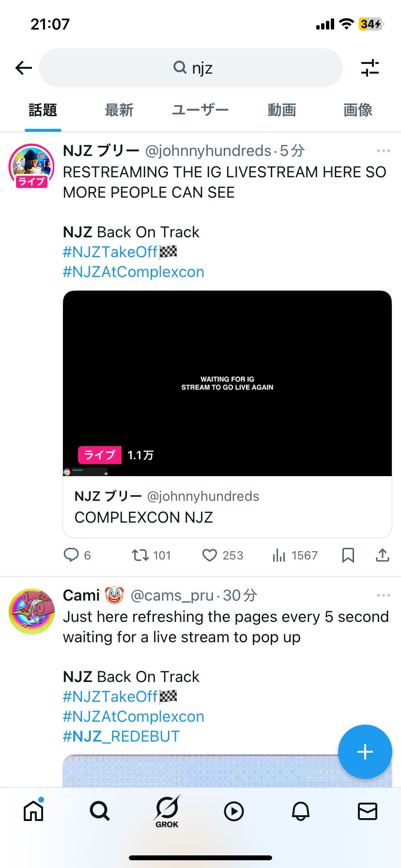Tap the njz search field
Screen dimensions: 401x868
191,68
